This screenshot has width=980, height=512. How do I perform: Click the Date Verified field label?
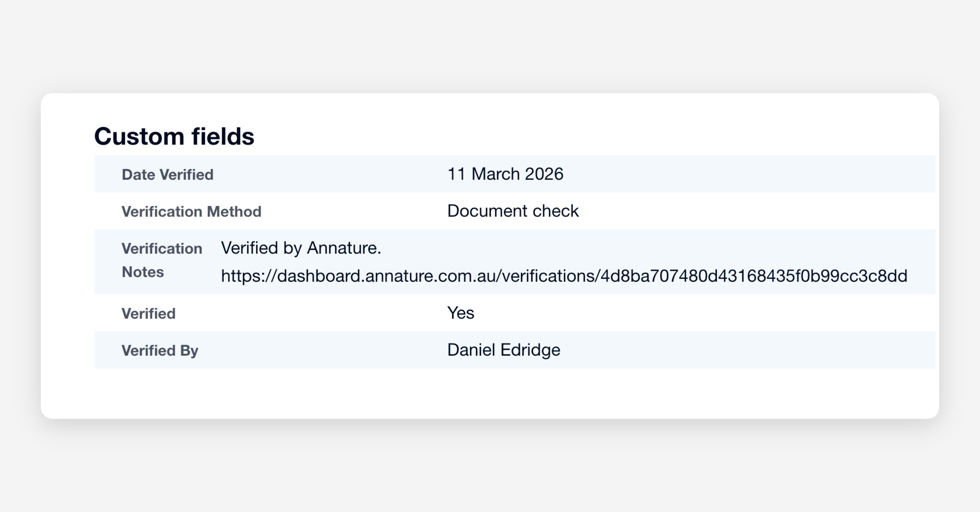tap(167, 175)
